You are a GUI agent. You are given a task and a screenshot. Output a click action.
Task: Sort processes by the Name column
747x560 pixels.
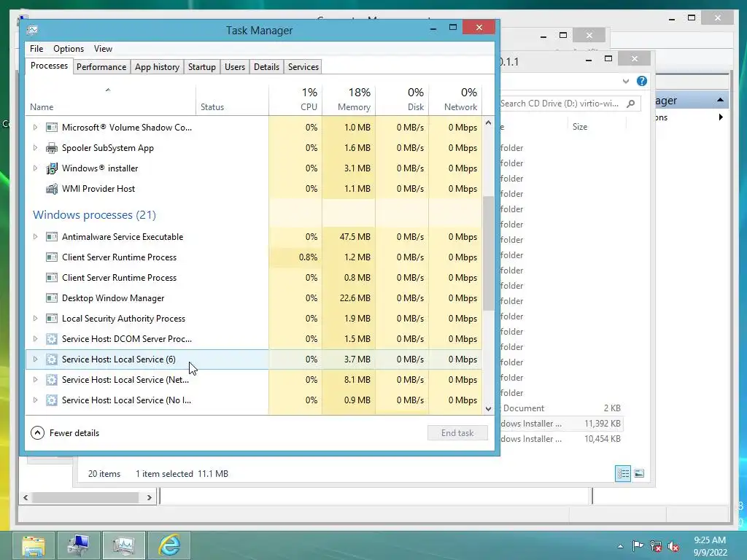[111, 99]
